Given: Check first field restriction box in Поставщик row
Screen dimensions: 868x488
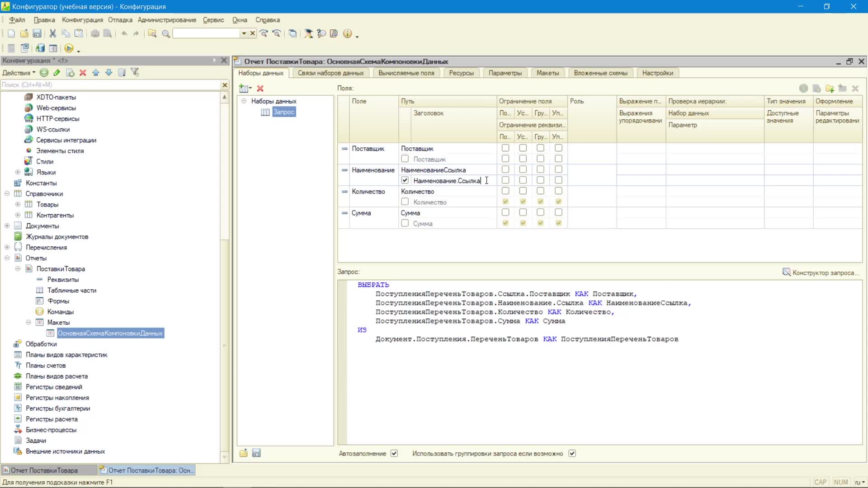Looking at the screenshot, I should point(505,148).
